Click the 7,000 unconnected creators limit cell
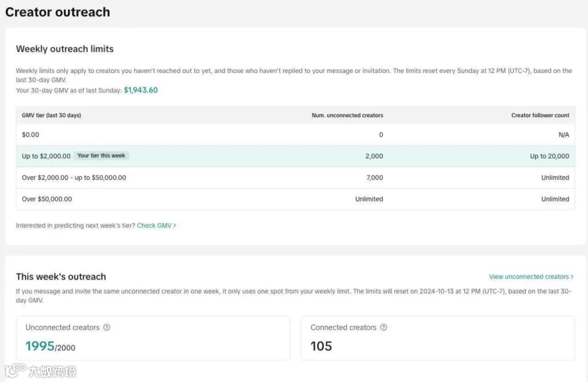 click(x=374, y=178)
